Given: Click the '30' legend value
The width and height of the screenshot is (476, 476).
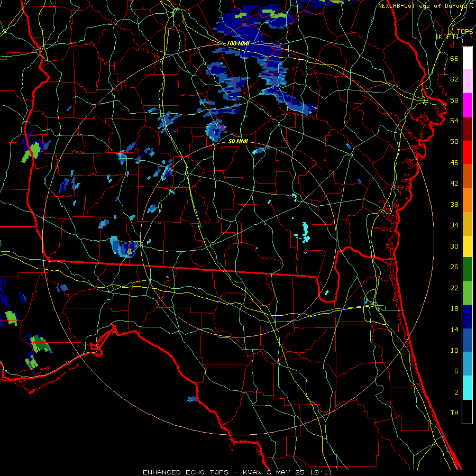Looking at the screenshot, I should coord(454,246).
